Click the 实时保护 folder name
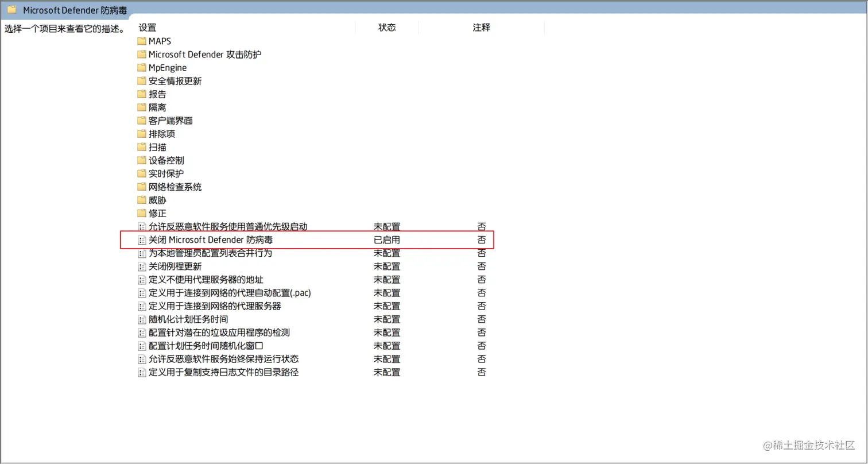The width and height of the screenshot is (868, 464). (x=166, y=173)
